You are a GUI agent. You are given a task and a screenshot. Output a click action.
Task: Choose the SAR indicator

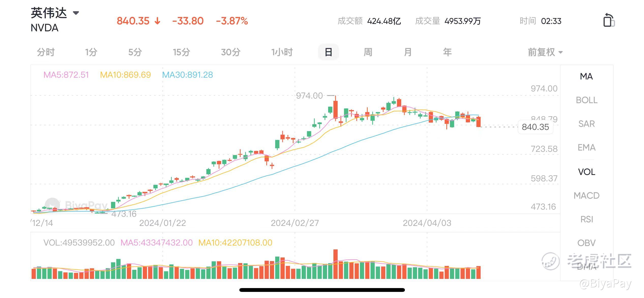pos(587,124)
